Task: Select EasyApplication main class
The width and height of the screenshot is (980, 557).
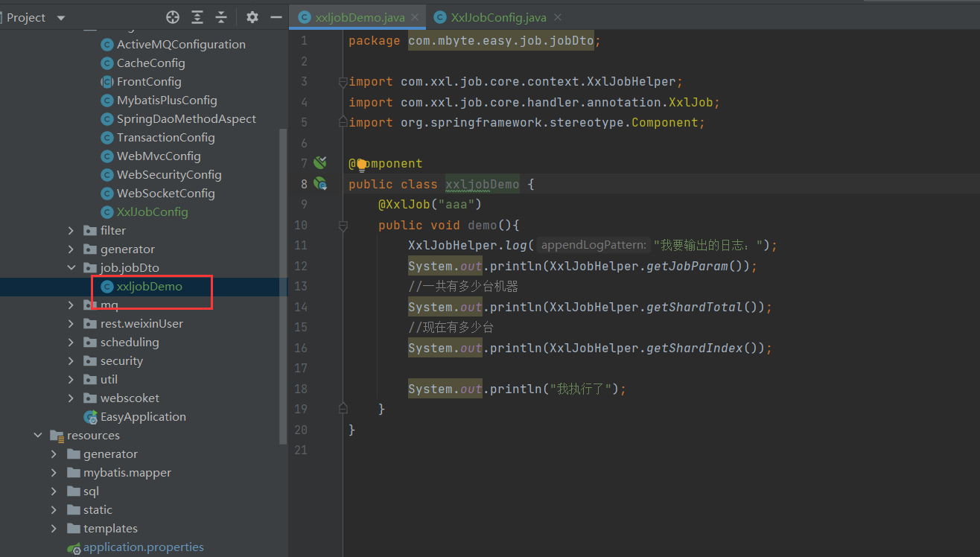Action: [x=143, y=416]
